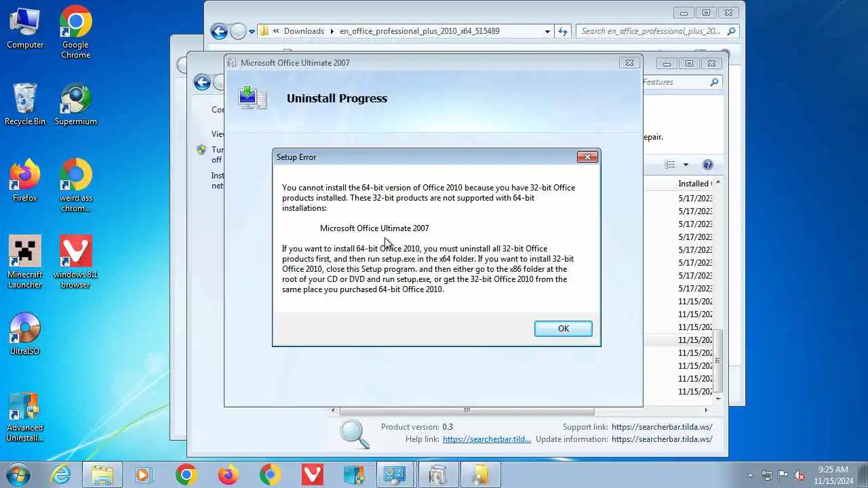Show hidden system tray icons

point(750,475)
